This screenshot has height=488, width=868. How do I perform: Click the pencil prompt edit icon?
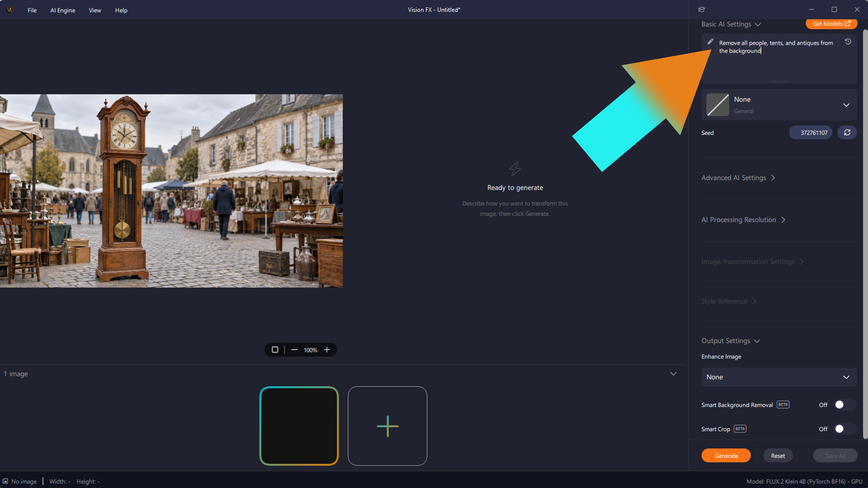(710, 42)
